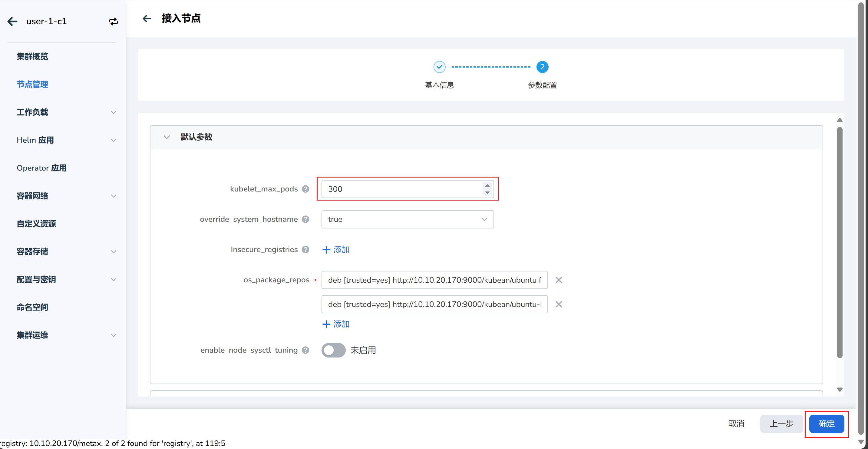868x449 pixels.
Task: Open 命名空间 in the sidebar
Action: 32,307
